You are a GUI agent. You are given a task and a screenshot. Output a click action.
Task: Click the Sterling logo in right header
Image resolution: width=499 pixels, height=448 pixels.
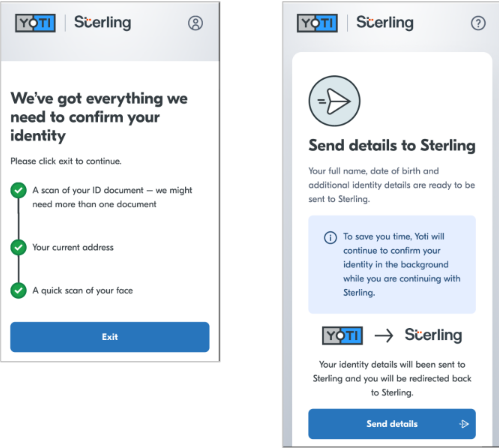pyautogui.click(x=385, y=23)
